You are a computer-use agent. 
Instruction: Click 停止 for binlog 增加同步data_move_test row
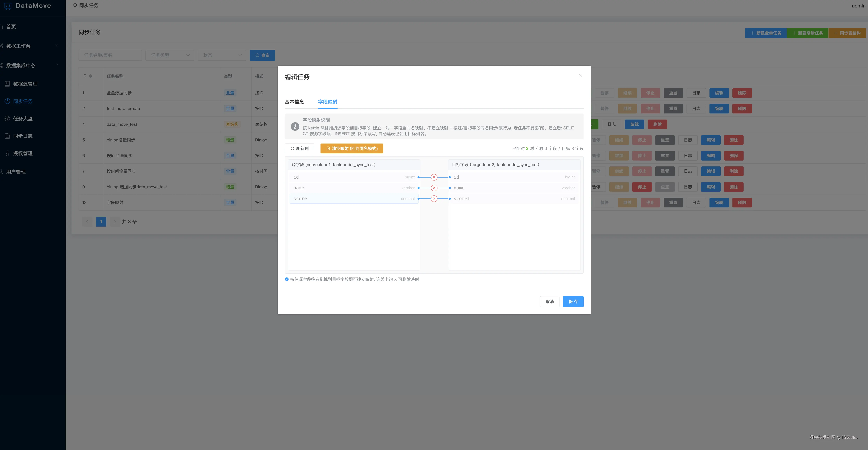[642, 187]
